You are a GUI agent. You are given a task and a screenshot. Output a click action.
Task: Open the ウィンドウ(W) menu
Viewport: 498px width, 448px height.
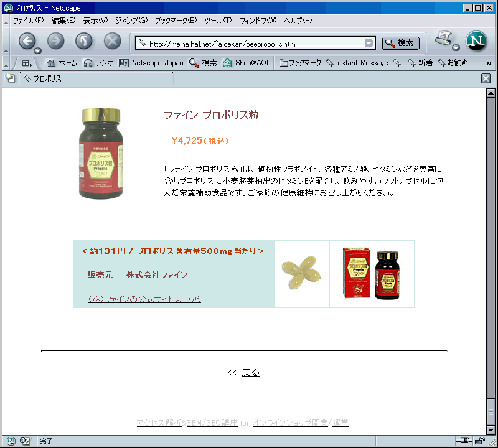pyautogui.click(x=258, y=21)
